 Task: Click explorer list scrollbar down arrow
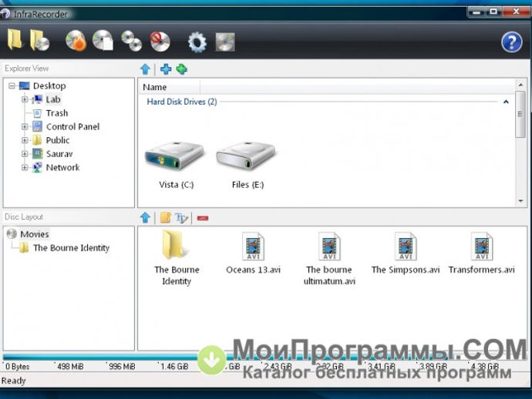pyautogui.click(x=520, y=201)
